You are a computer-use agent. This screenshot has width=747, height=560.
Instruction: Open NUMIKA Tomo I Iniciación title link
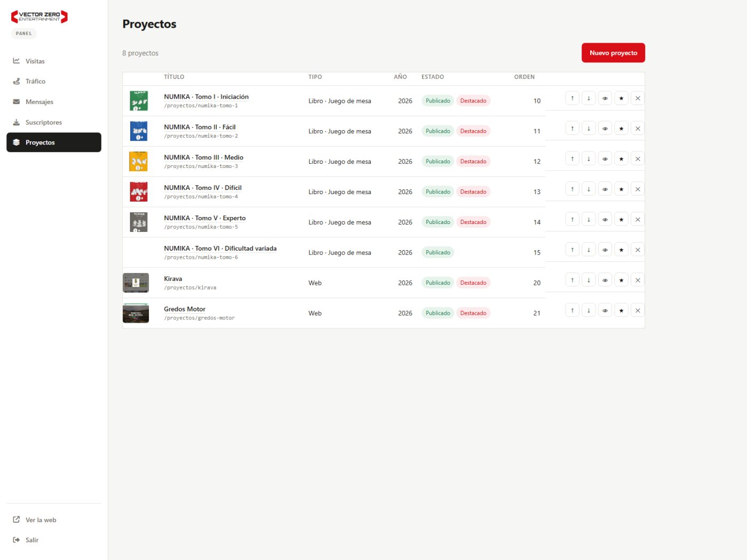click(206, 97)
